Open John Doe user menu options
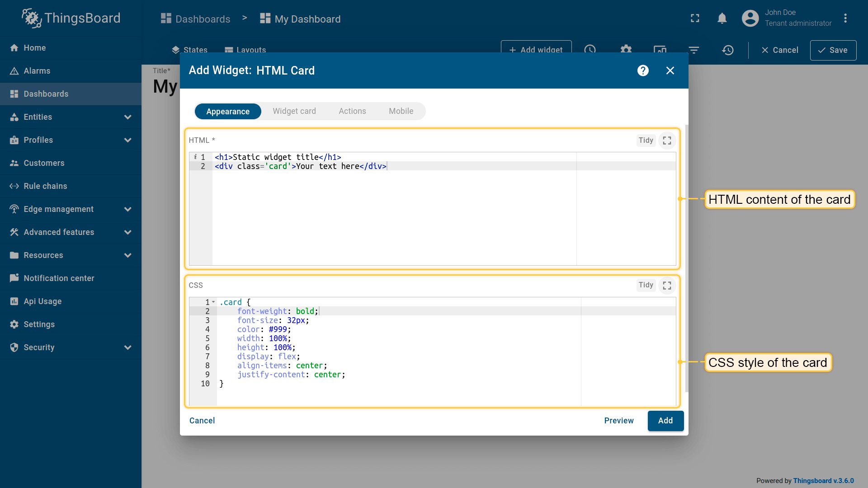 (845, 19)
